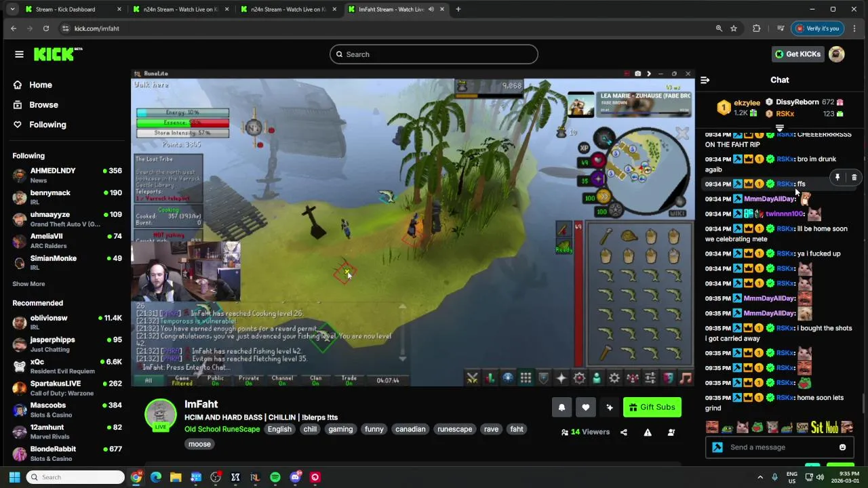Switch to the first n24n Stream tab
The height and width of the screenshot is (488, 868).
[x=180, y=9]
